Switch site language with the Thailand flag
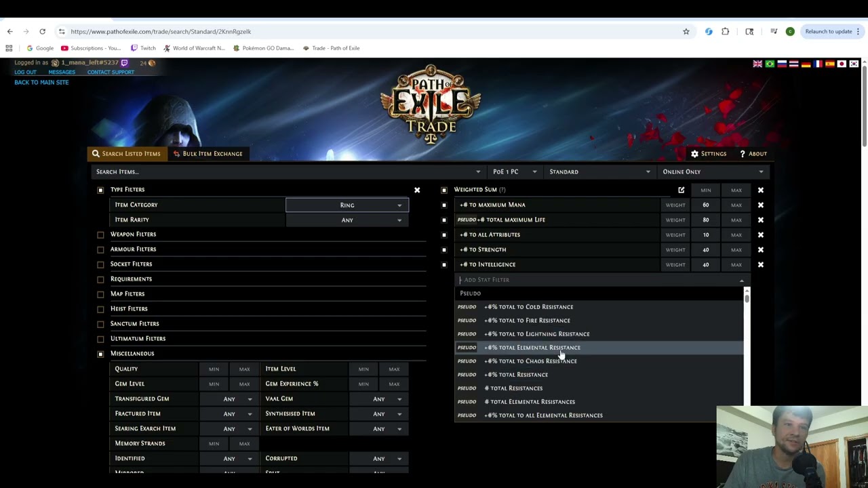This screenshot has width=868, height=488. coord(793,64)
